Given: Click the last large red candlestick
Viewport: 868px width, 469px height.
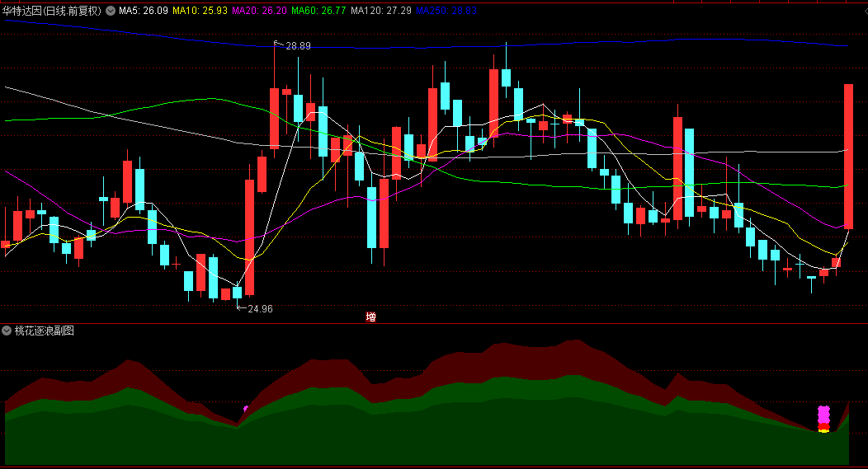Looking at the screenshot, I should [x=848, y=156].
